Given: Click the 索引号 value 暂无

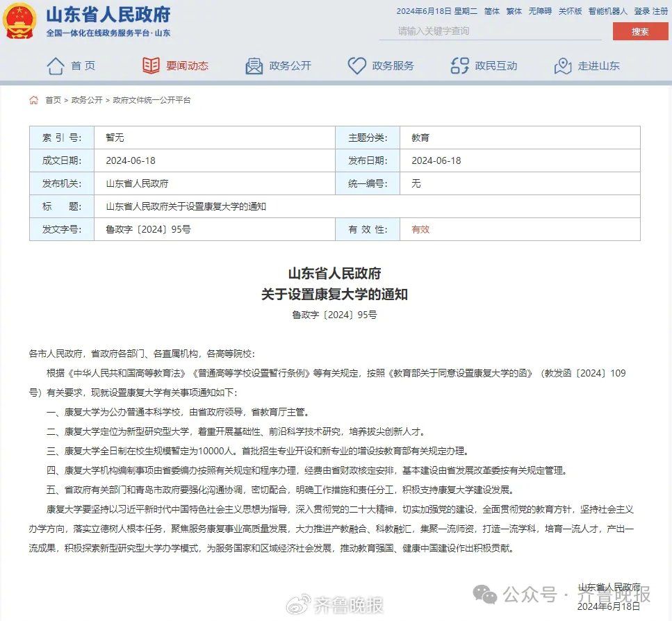Looking at the screenshot, I should [x=115, y=138].
